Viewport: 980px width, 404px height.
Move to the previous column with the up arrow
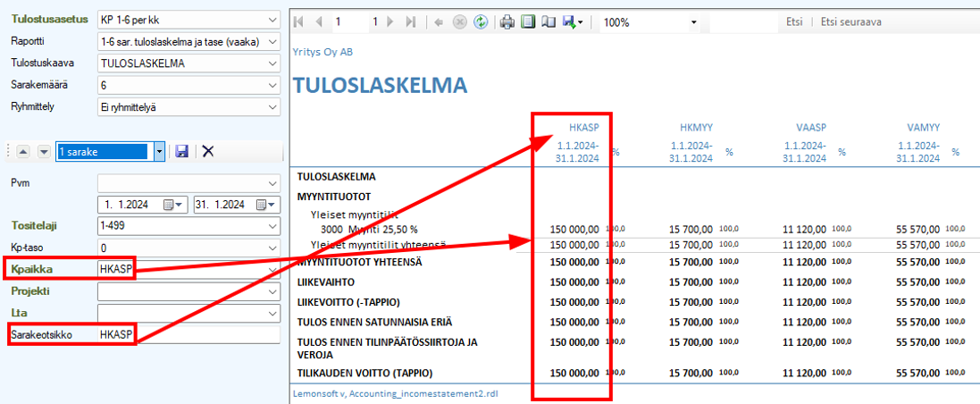coord(25,151)
